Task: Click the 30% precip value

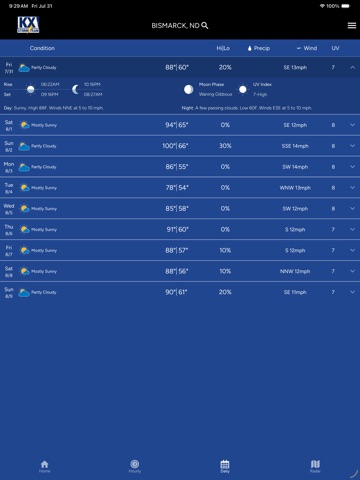Action: [225, 146]
